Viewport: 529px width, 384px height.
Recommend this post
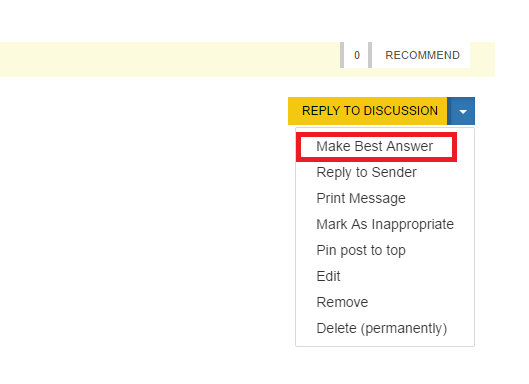422,55
